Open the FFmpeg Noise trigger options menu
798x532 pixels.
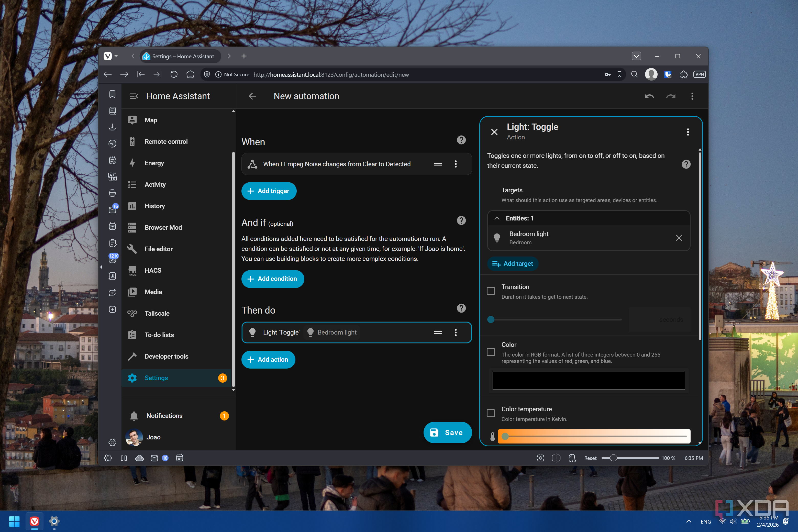[456, 164]
